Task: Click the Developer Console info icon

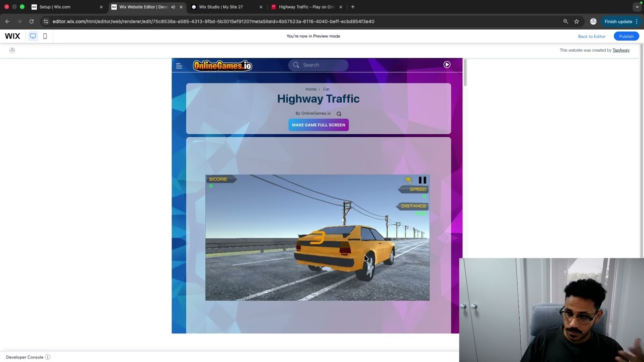Action: (x=48, y=357)
